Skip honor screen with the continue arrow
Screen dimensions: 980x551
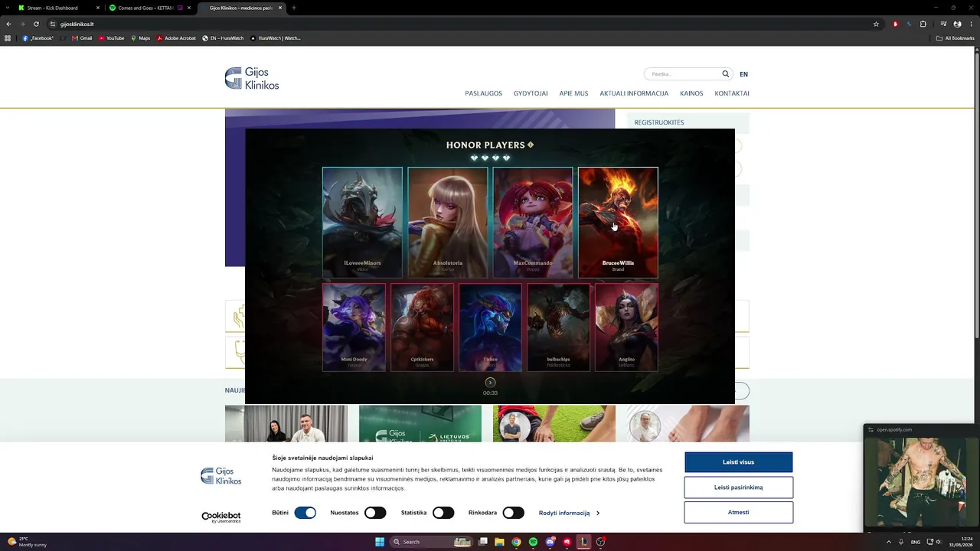pos(490,383)
